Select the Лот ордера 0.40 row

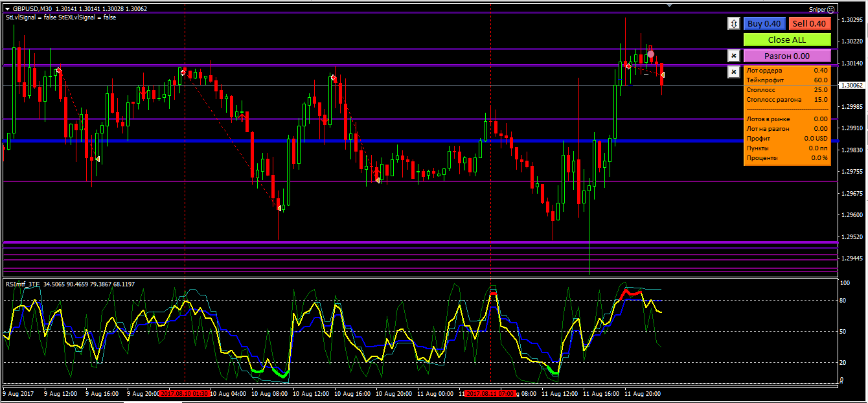[787, 70]
